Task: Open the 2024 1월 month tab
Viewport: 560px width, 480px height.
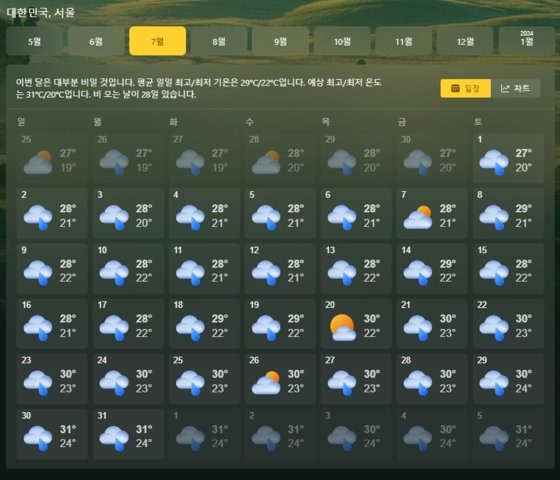Action: tap(526, 41)
